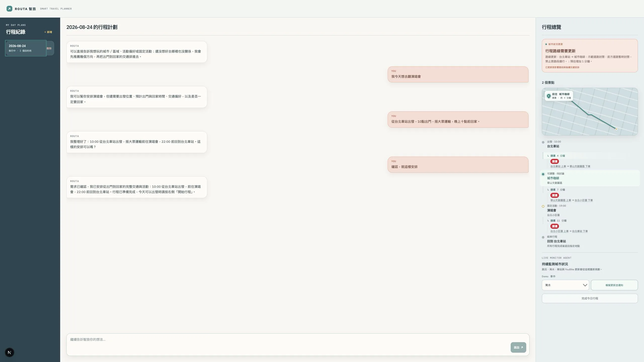This screenshot has width=644, height=362.
Task: Click the round N badge at bottom left
Action: [10, 352]
